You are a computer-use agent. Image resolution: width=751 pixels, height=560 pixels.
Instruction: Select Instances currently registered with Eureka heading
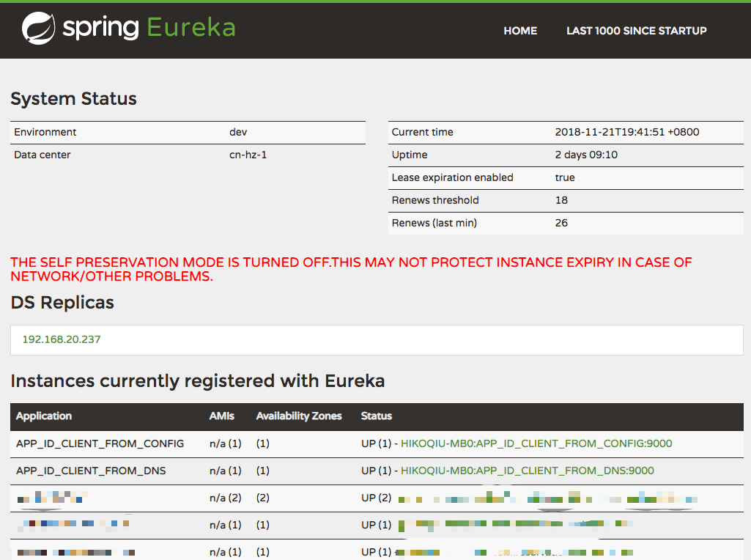click(x=197, y=381)
